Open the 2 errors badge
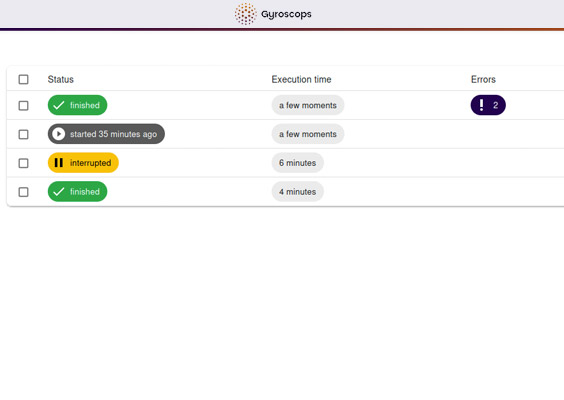This screenshot has width=564, height=400. point(488,105)
